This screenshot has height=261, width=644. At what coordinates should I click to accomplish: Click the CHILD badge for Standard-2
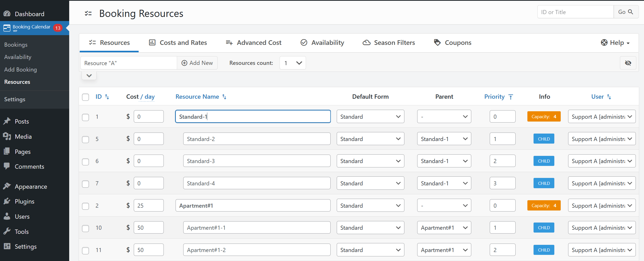[x=544, y=139]
